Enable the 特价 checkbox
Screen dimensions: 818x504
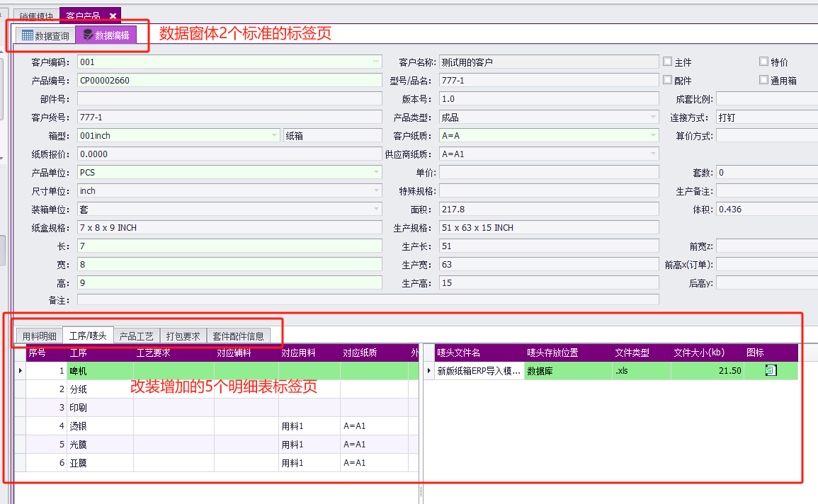coord(763,62)
